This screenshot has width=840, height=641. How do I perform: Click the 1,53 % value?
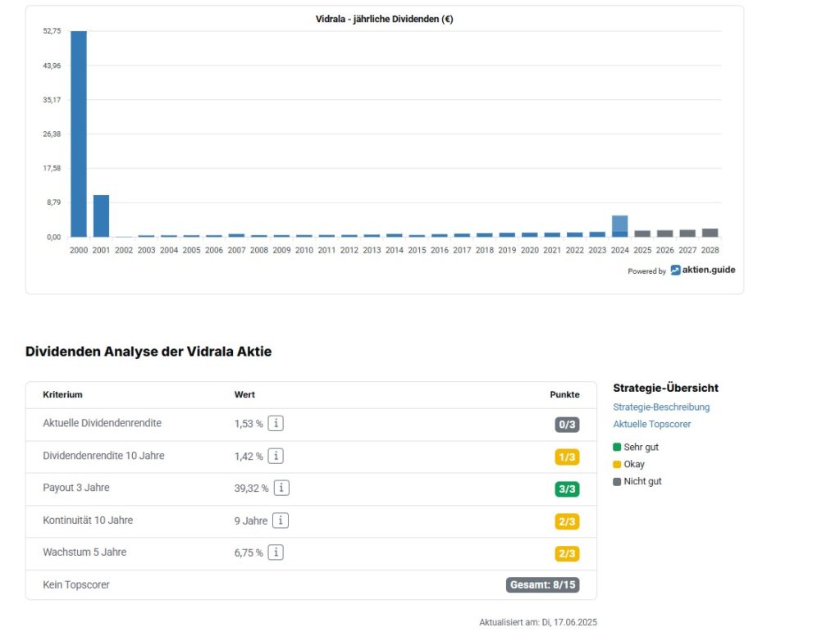point(249,424)
